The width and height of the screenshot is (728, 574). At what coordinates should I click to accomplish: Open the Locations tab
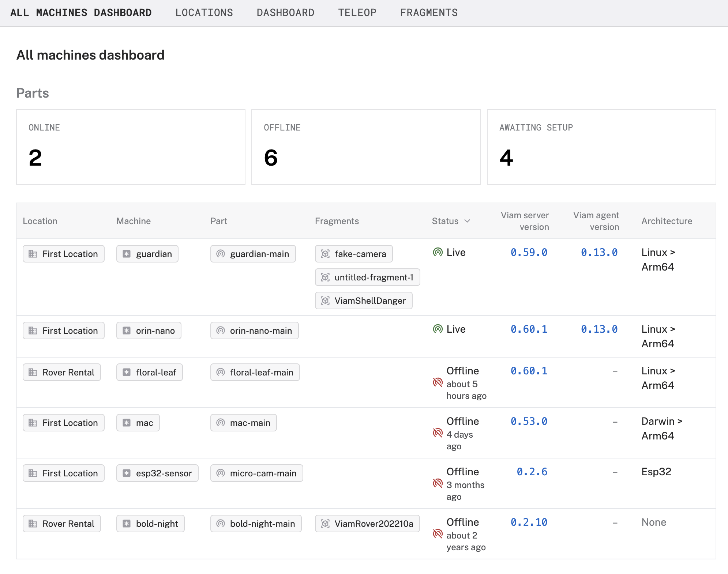(x=204, y=13)
